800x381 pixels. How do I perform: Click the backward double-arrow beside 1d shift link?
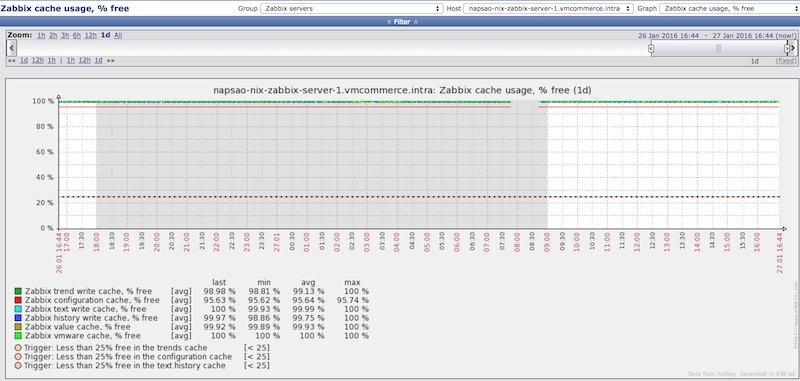coord(11,60)
